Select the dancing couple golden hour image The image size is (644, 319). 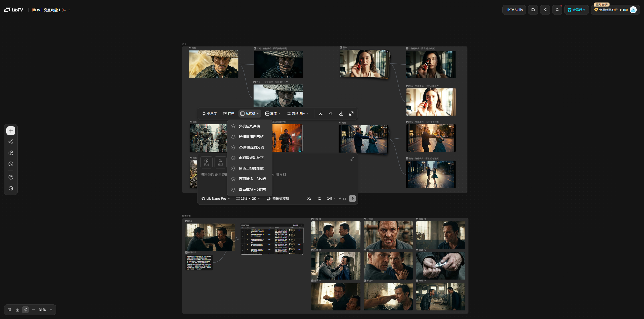point(431,138)
